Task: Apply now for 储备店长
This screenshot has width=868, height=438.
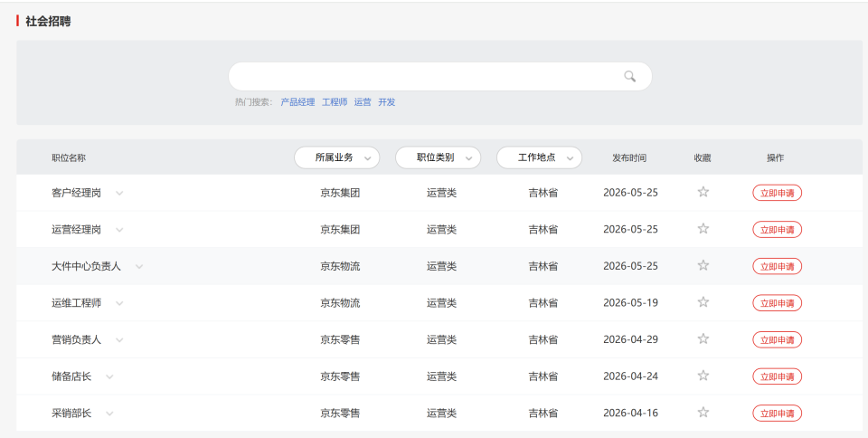Action: click(x=777, y=376)
